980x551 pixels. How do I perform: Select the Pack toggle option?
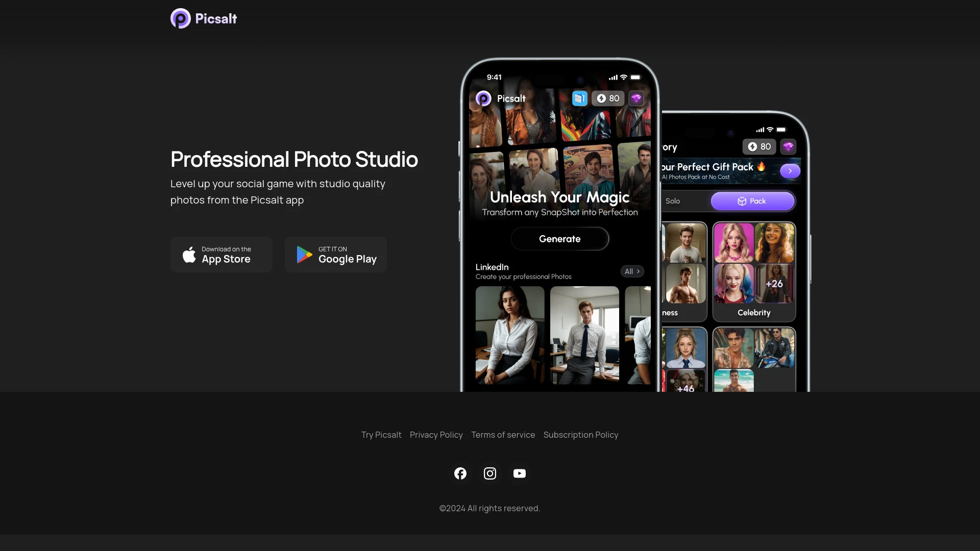pyautogui.click(x=752, y=201)
